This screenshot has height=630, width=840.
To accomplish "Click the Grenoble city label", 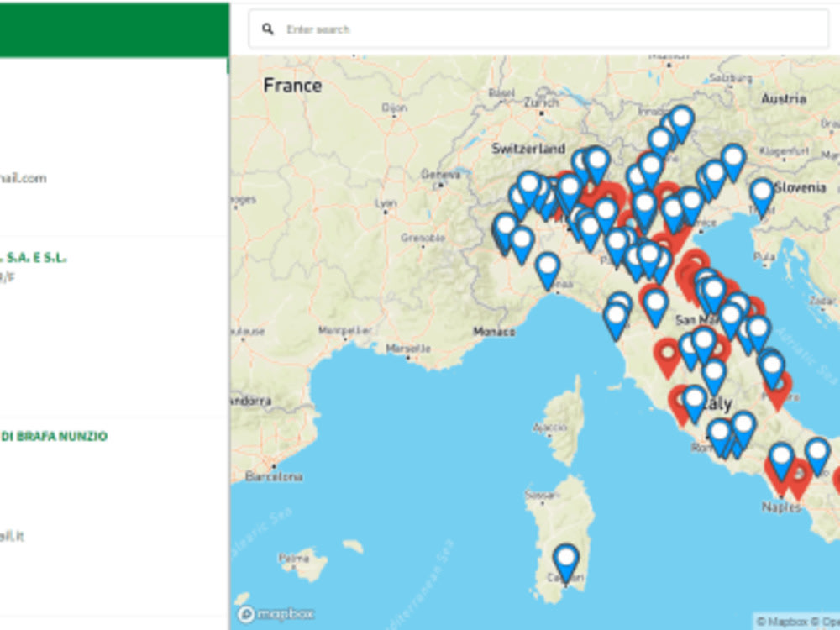I will pos(423,238).
